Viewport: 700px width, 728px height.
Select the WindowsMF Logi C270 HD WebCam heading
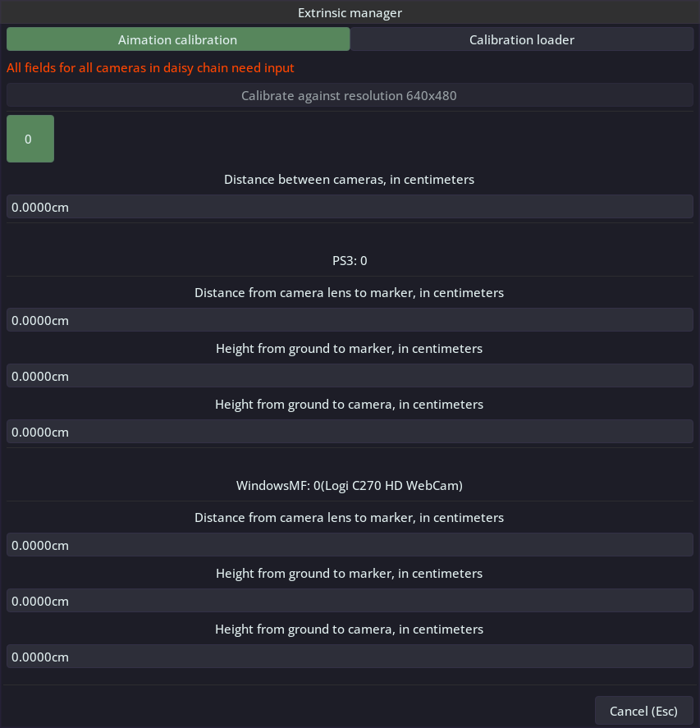pos(350,485)
